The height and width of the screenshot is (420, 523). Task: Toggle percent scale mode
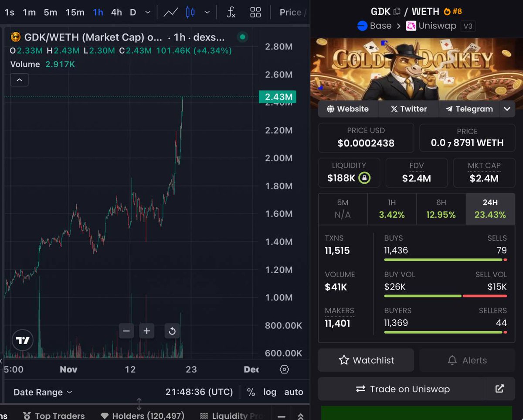251,392
